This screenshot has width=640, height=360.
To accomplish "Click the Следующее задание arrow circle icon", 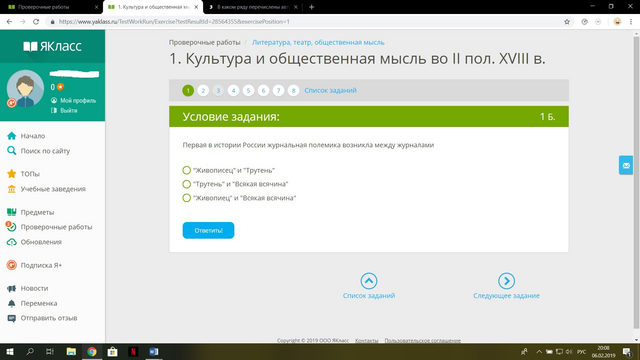I will pos(506,281).
